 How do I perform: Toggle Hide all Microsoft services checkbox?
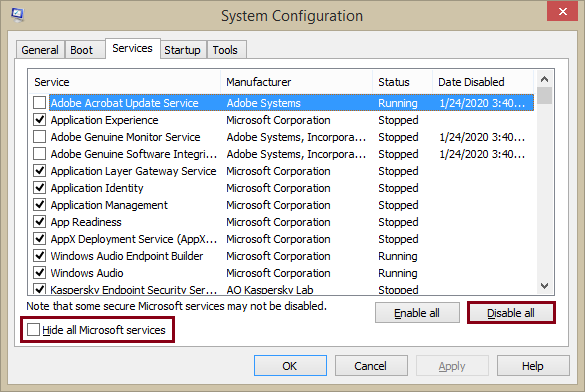click(x=33, y=330)
